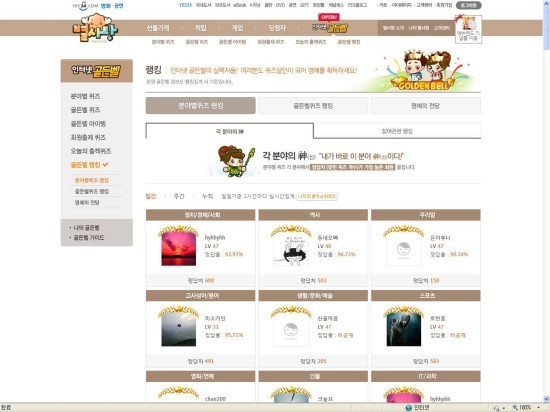Click the default smiley avatar in 우리말 card
The width and height of the screenshot is (550, 412).
[x=403, y=249]
